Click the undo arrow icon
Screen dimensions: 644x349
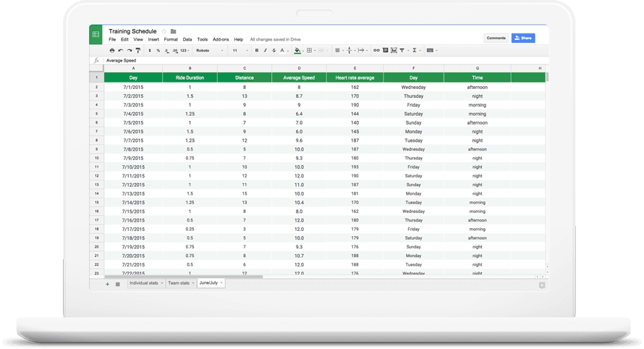(x=120, y=51)
